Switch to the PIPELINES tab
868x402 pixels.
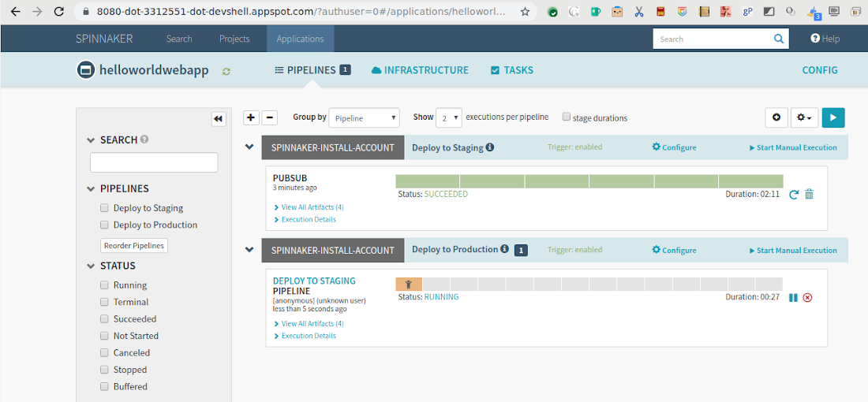click(x=312, y=70)
